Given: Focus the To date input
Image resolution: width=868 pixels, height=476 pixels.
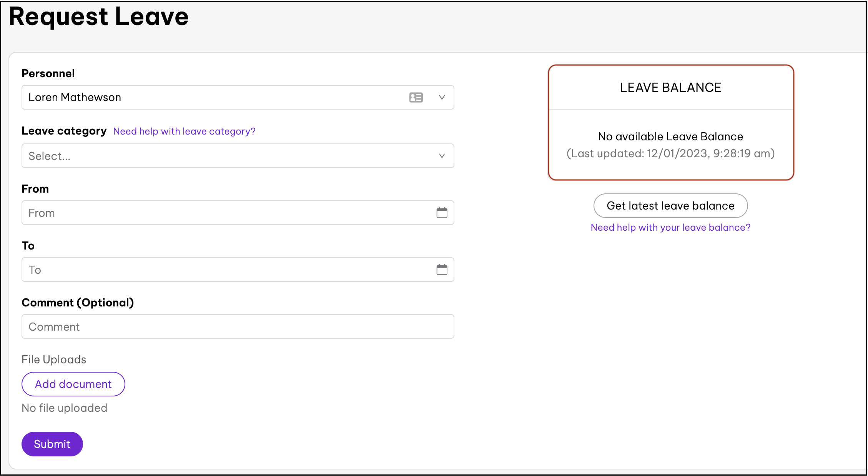Looking at the screenshot, I should click(x=227, y=270).
